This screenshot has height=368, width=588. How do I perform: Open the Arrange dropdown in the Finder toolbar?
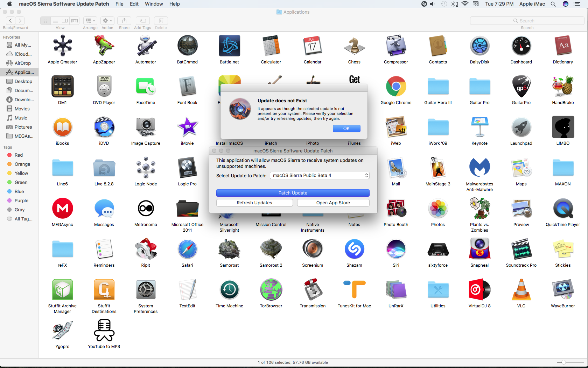90,21
